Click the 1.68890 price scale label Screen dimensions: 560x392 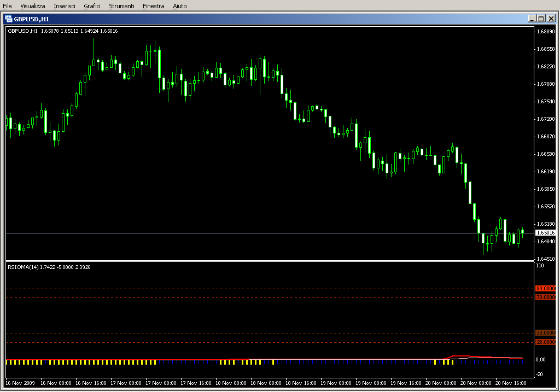click(546, 31)
